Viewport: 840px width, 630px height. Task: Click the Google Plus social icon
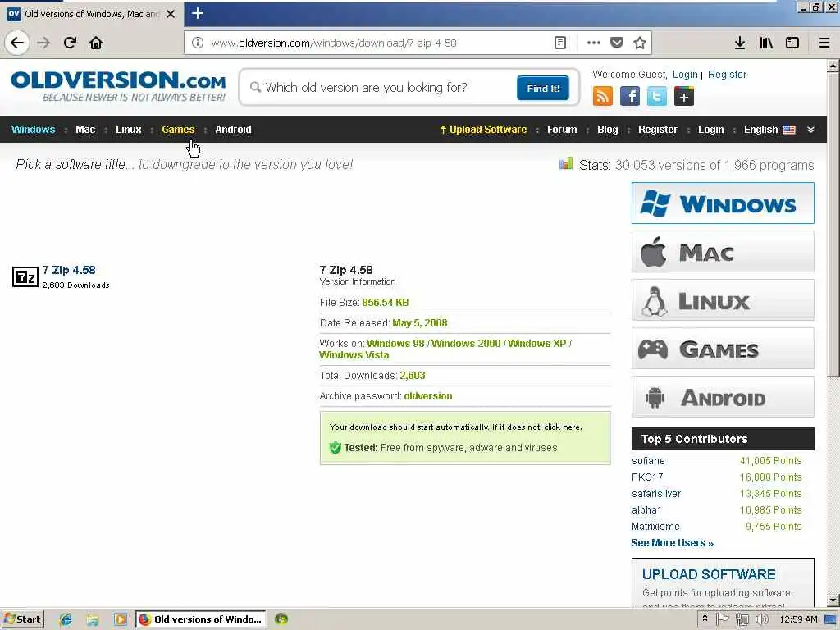coord(683,97)
